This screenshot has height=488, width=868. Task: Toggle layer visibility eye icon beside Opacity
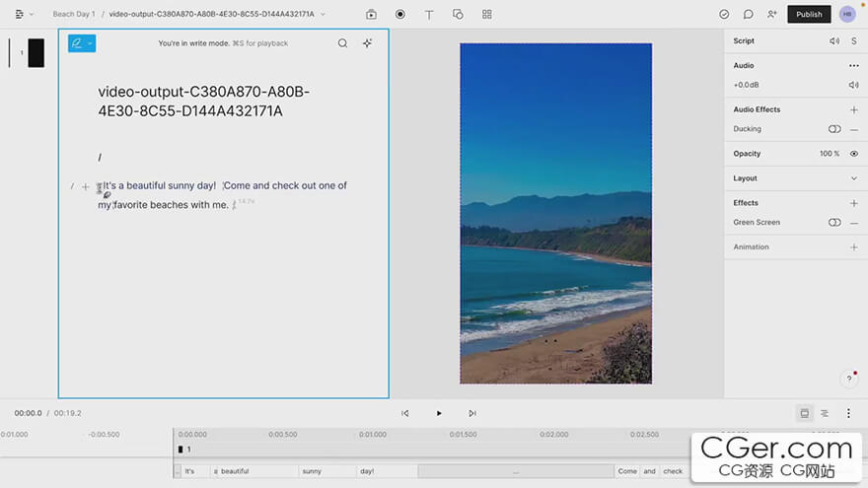(853, 153)
